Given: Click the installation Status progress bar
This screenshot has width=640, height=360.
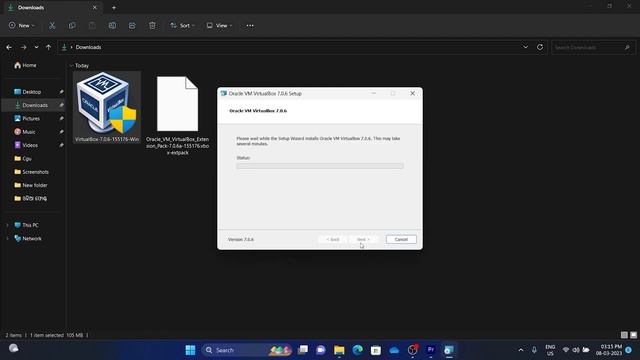Looking at the screenshot, I should 320,166.
